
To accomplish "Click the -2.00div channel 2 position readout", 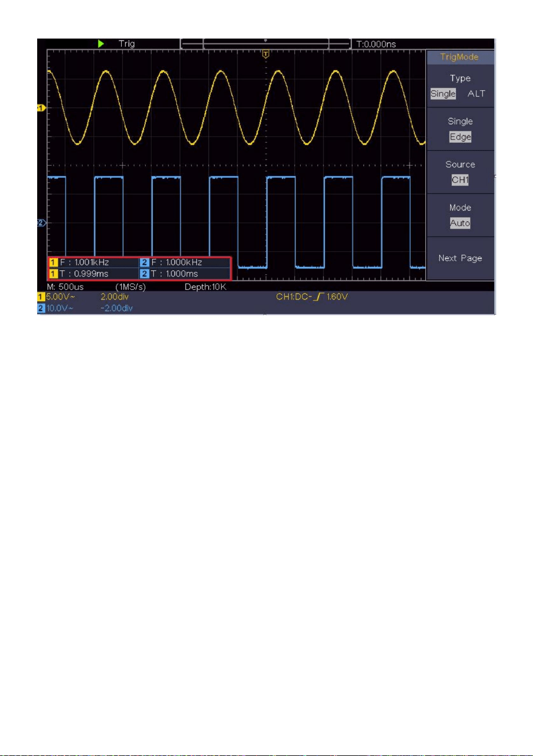I will [x=117, y=308].
